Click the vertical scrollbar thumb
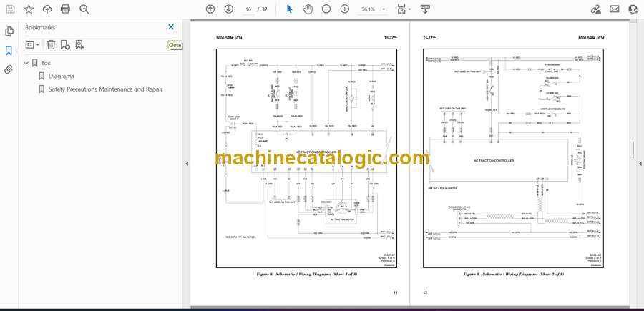The height and width of the screenshot is (311, 644). 633,149
